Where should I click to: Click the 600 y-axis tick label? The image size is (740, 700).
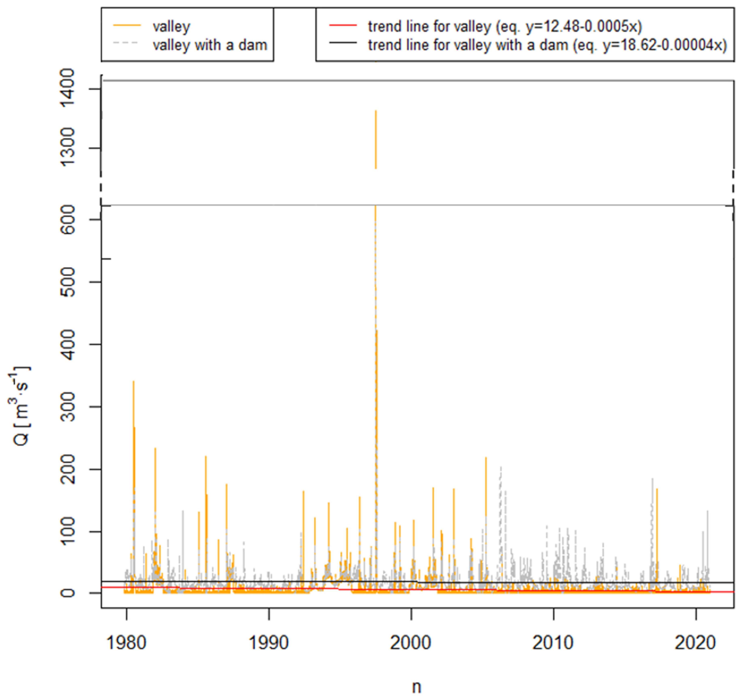click(67, 219)
